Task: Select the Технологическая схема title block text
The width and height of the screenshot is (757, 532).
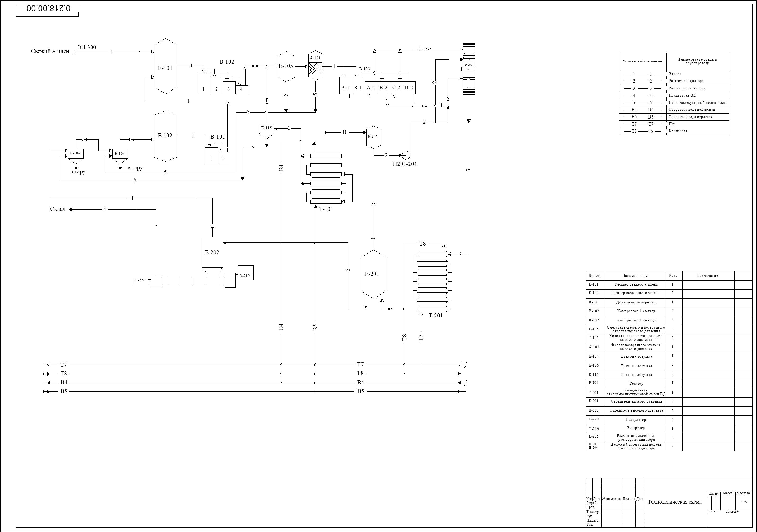Action: pyautogui.click(x=675, y=502)
